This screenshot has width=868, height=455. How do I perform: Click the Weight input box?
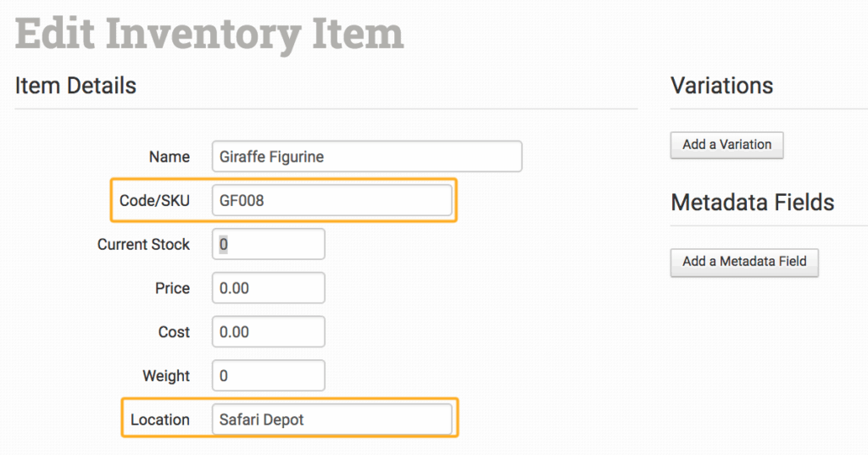tap(268, 376)
